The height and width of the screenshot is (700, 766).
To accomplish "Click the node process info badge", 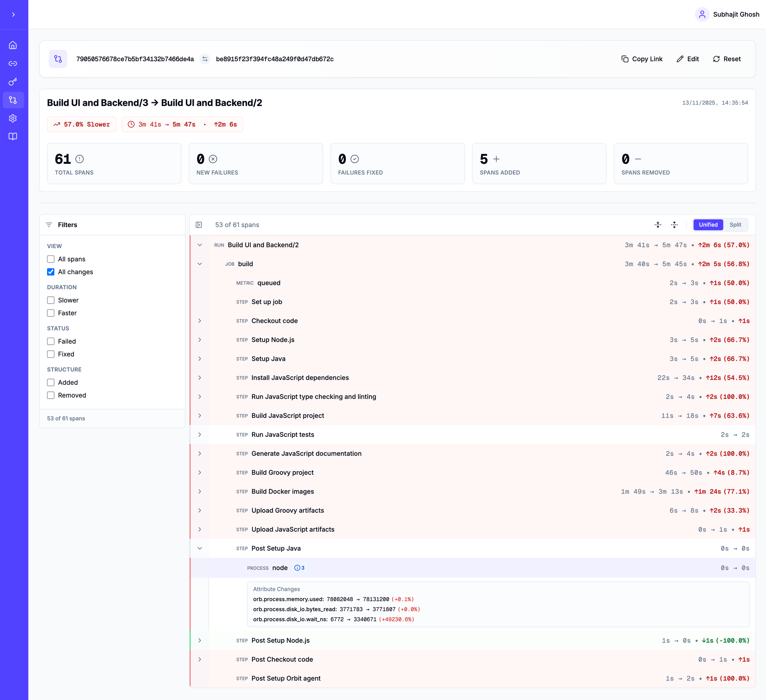I will click(x=300, y=568).
